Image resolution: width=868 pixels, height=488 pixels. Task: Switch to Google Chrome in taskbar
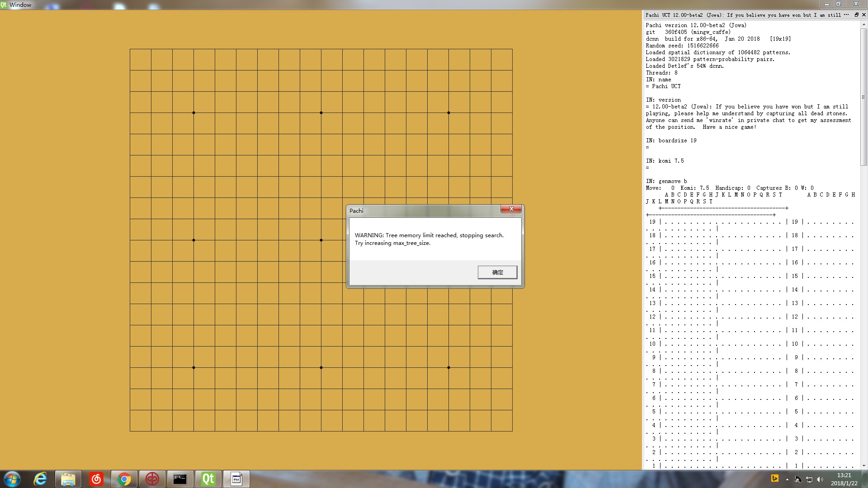pos(124,479)
